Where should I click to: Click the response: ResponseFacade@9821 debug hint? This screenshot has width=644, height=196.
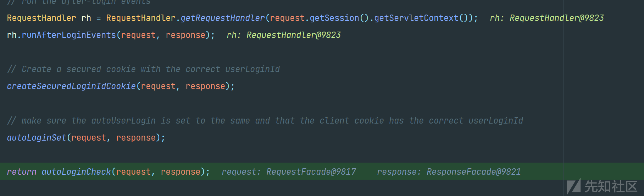(449, 172)
